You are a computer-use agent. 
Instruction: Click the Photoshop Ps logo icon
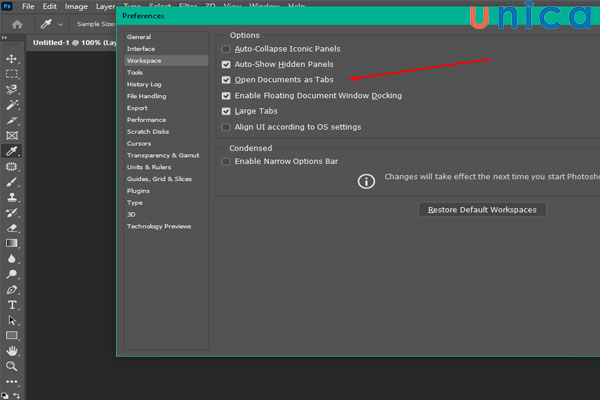tap(7, 6)
